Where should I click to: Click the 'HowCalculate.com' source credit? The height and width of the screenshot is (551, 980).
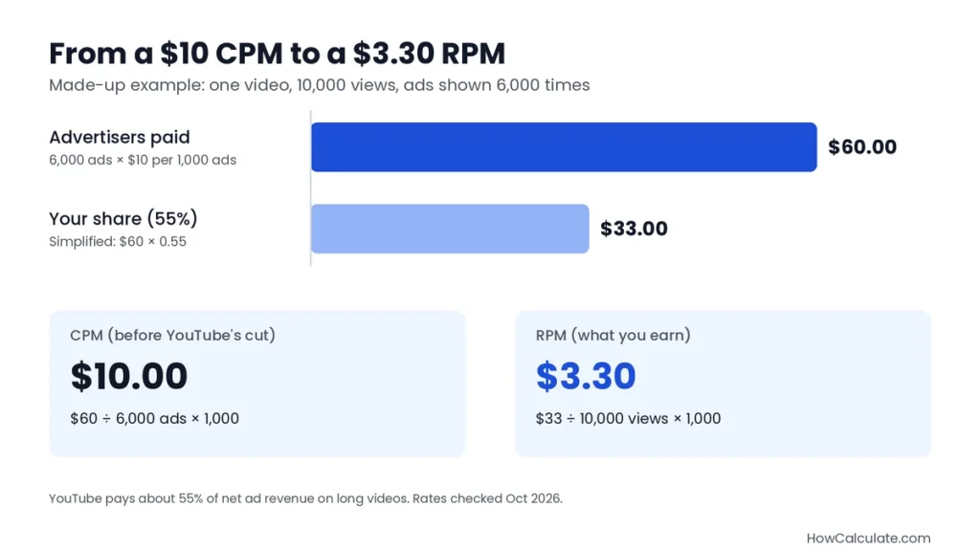[868, 538]
